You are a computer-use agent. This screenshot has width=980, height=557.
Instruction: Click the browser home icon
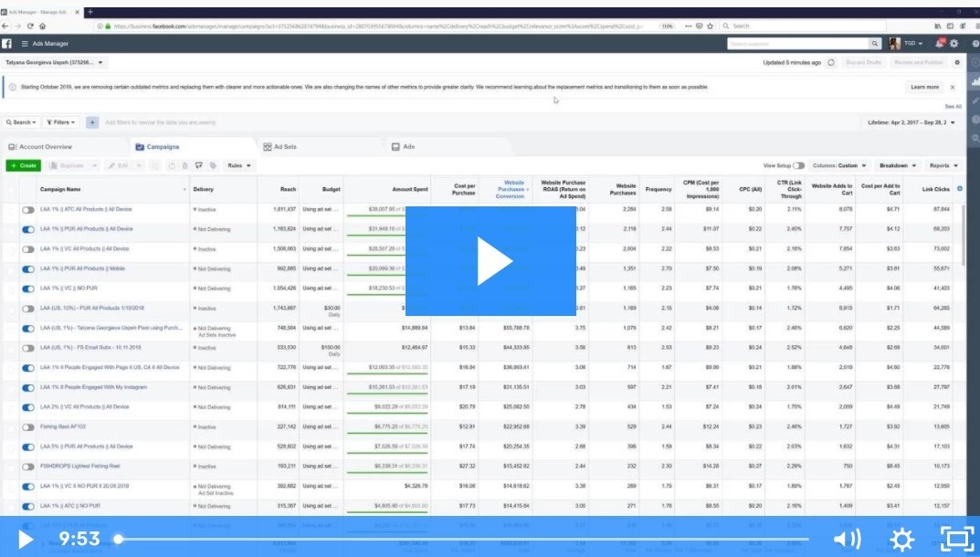[43, 26]
